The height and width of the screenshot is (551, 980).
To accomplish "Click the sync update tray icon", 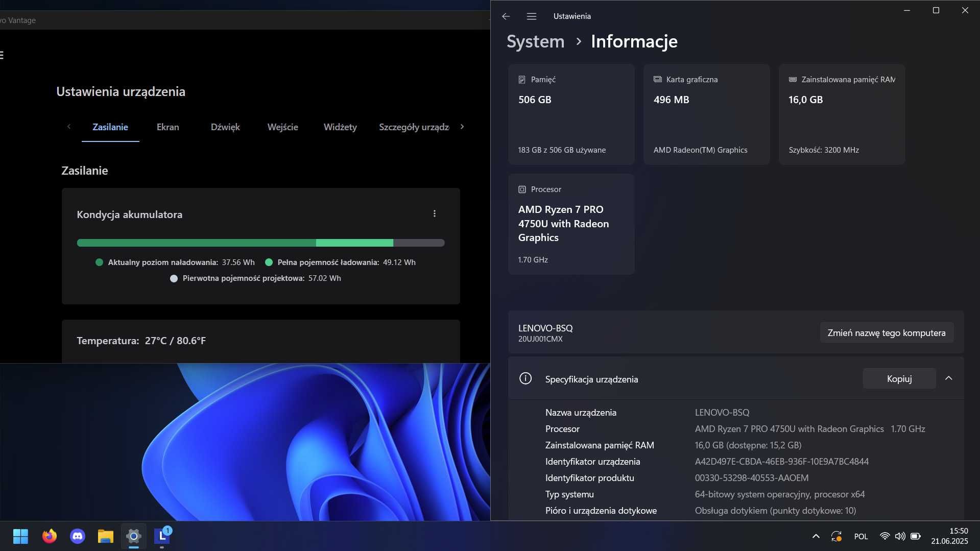I will [836, 536].
